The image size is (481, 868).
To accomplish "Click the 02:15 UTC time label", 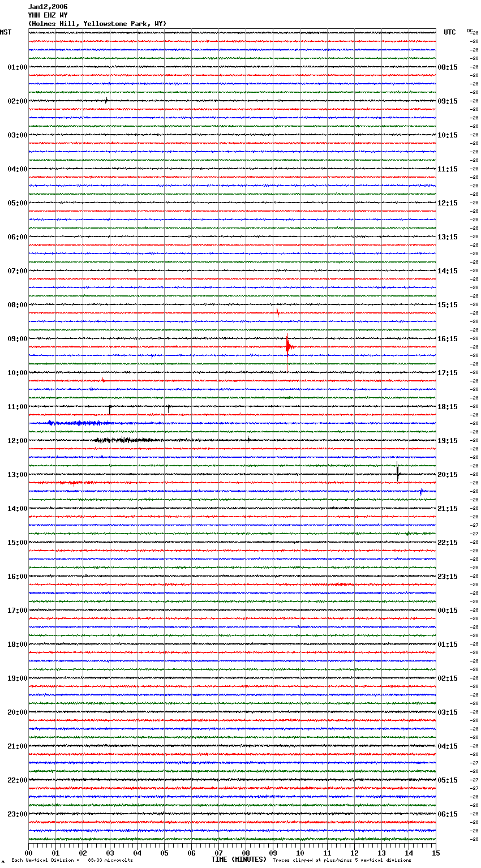I will 448,678.
